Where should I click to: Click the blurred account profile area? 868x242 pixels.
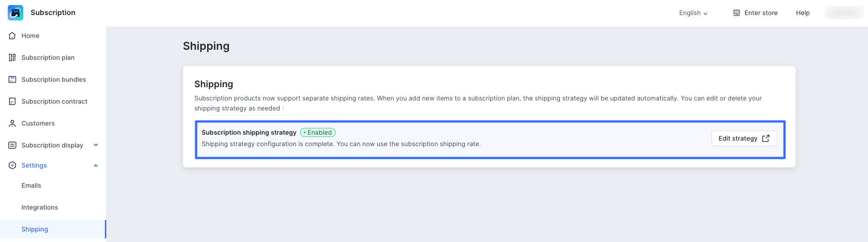click(844, 13)
